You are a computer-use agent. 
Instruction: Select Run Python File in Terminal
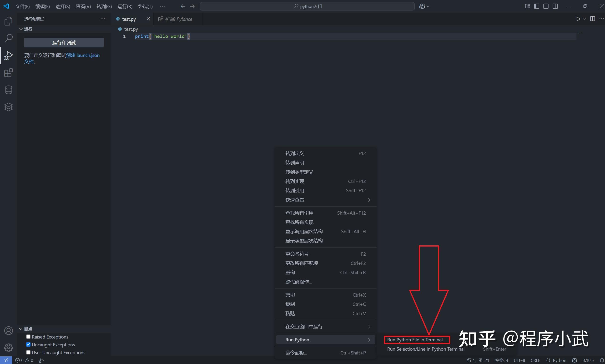coord(415,340)
